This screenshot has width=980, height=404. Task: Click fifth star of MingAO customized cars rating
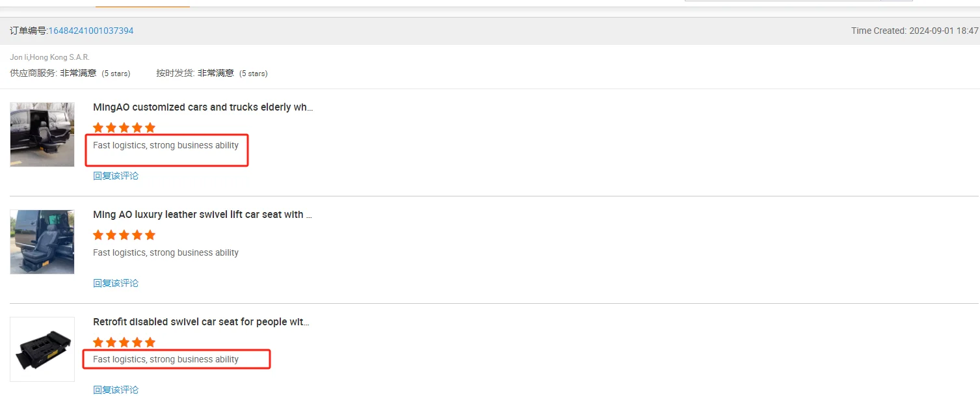(150, 128)
